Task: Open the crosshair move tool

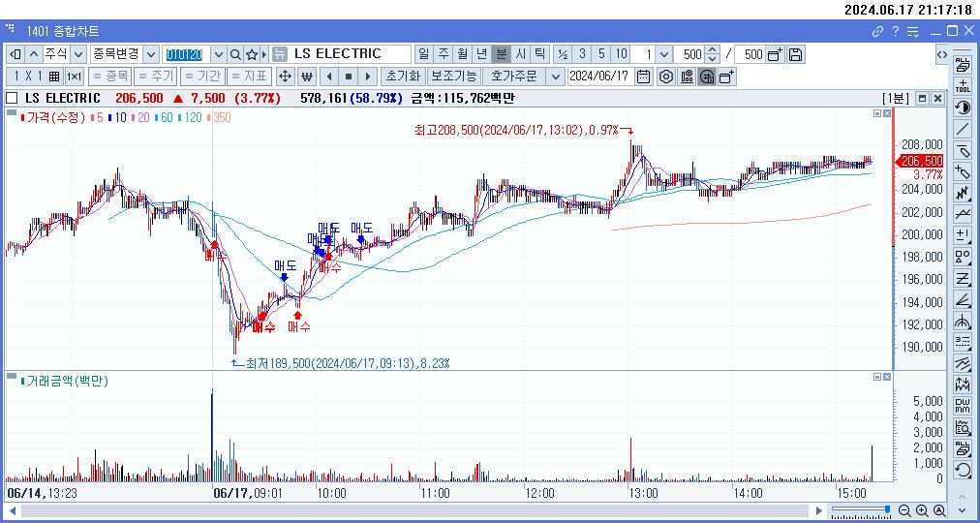Action: pyautogui.click(x=285, y=77)
